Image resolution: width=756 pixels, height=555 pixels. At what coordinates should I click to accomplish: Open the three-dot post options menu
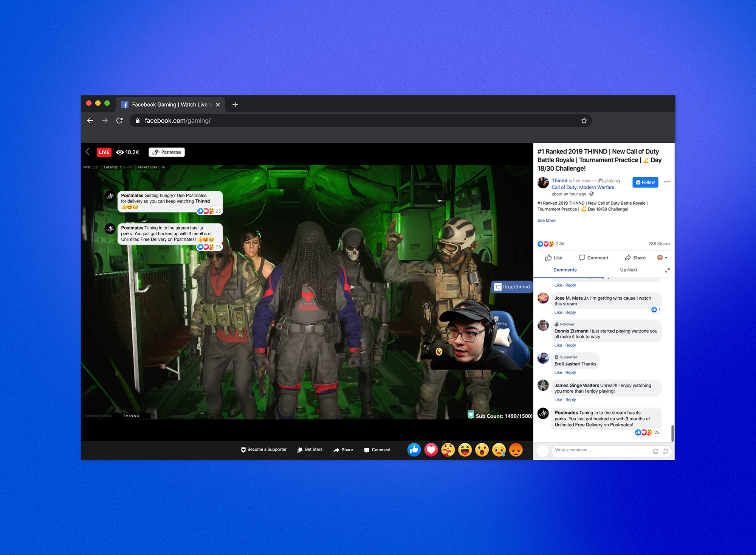pyautogui.click(x=667, y=182)
